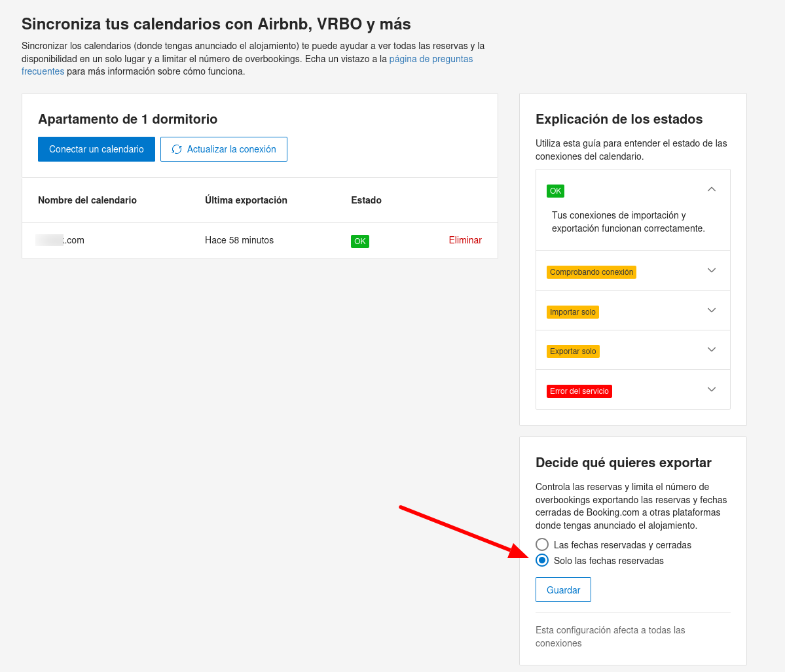Collapse the OK status explanation chevron

(x=712, y=190)
